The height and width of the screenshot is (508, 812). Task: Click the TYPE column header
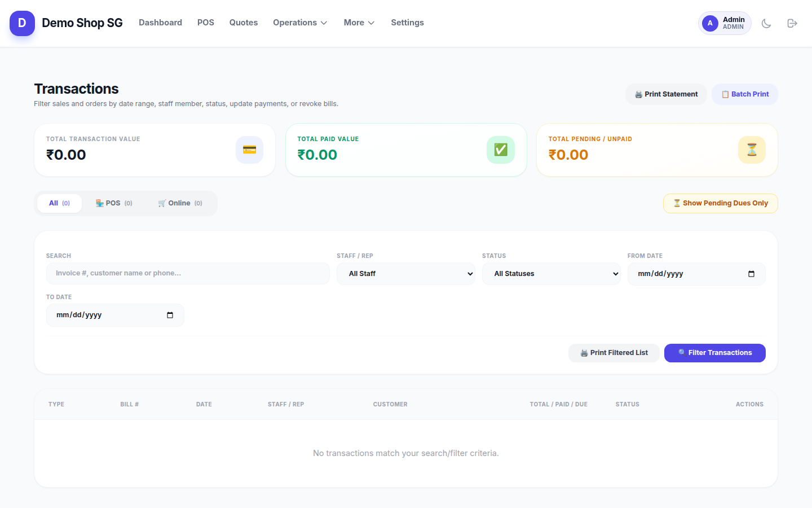(56, 404)
